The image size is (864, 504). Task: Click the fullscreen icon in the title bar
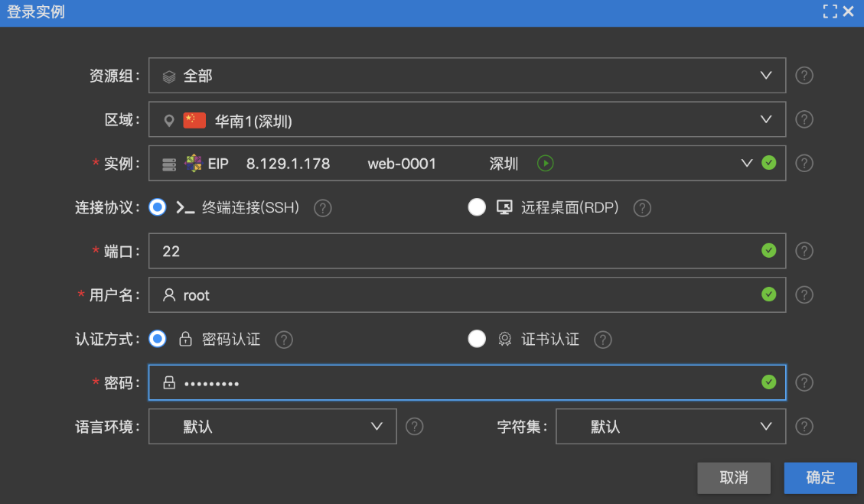pos(830,11)
